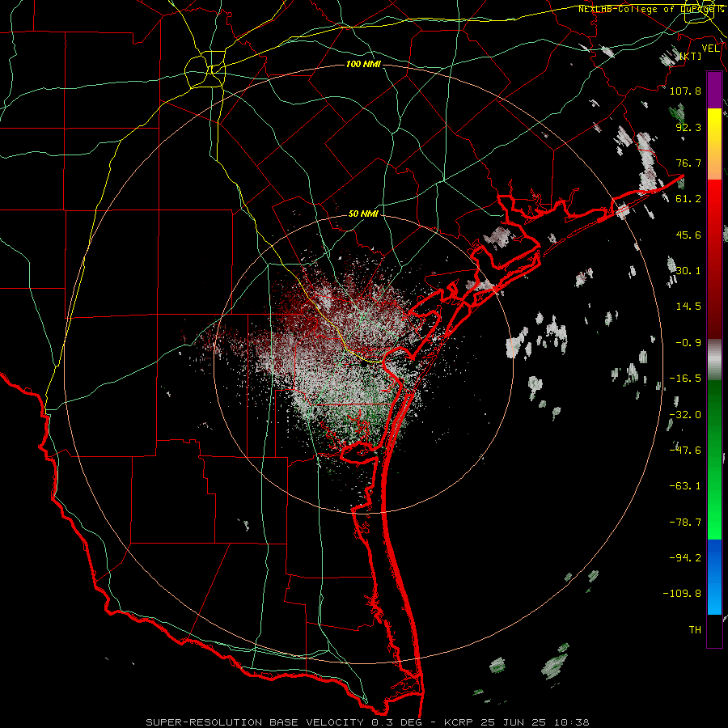This screenshot has height=728, width=728.
Task: Click the dark green segment of the color bar
Action: 714,420
